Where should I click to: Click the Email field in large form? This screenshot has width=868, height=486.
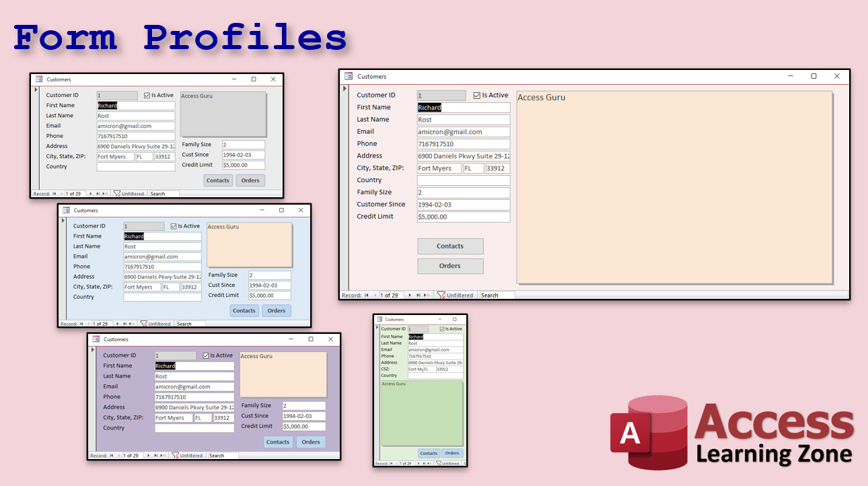tap(464, 132)
